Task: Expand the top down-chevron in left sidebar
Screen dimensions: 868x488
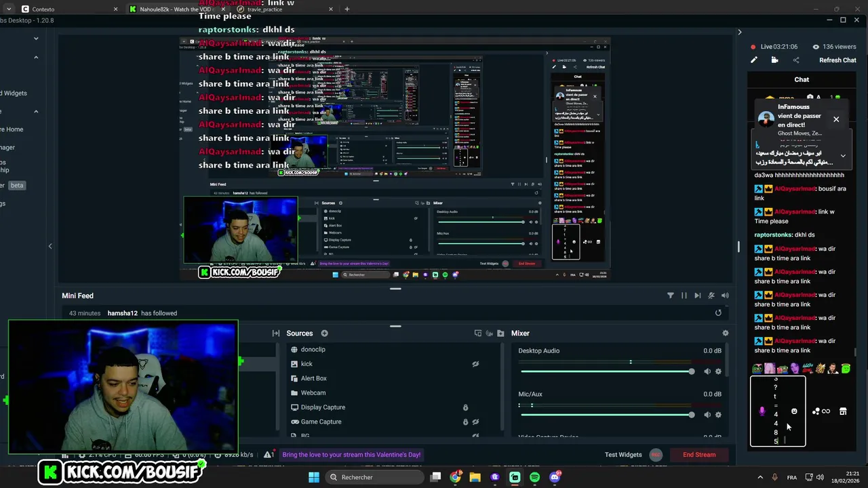Action: point(36,39)
